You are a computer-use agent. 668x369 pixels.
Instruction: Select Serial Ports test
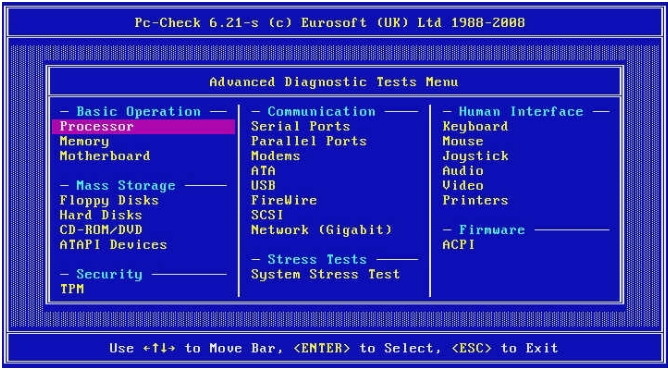click(300, 127)
